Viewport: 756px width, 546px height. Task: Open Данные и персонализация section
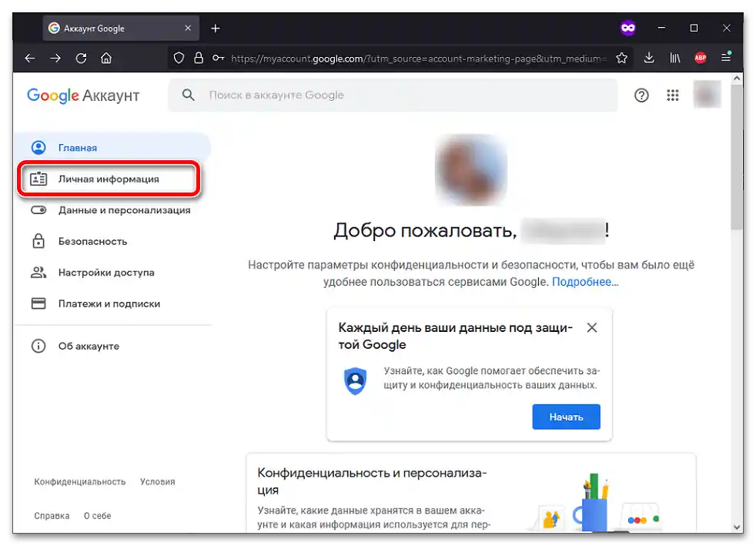click(x=112, y=210)
